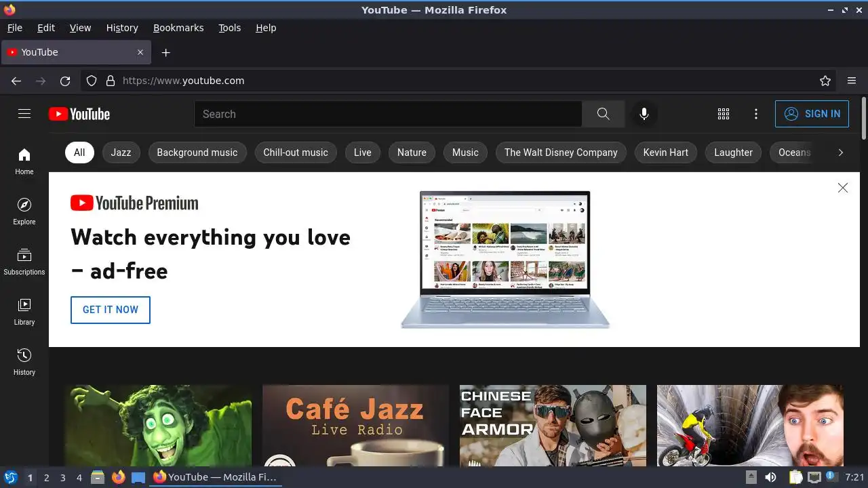Screen dimensions: 868x488
Task: Open Library in sidebar
Action: click(24, 312)
